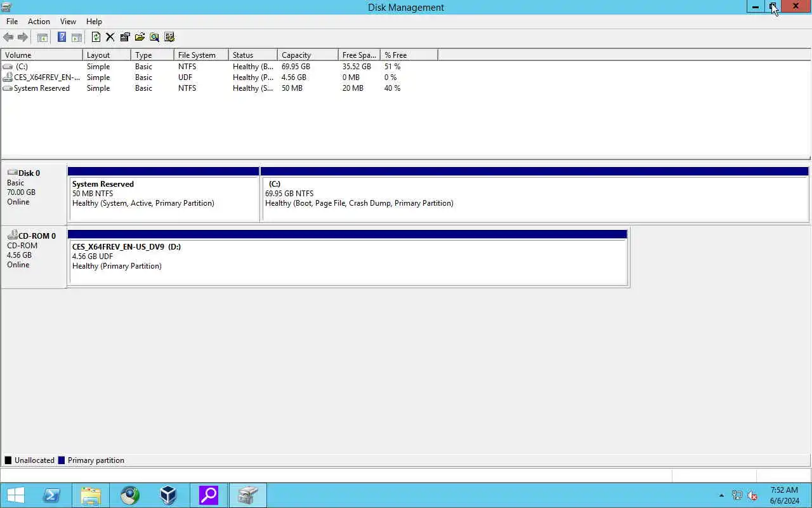Image resolution: width=812 pixels, height=508 pixels.
Task: Click the Open folder toolbar icon
Action: (140, 37)
